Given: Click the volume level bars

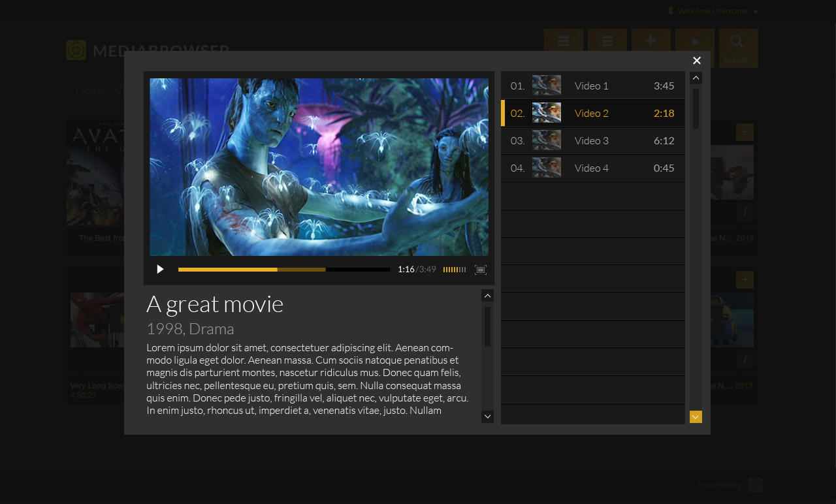Looking at the screenshot, I should point(454,270).
